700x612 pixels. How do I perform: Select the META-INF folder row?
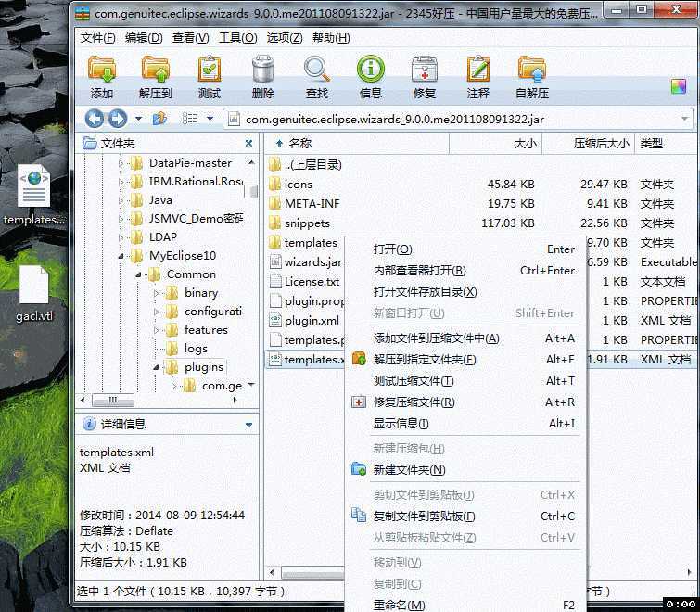(481, 204)
